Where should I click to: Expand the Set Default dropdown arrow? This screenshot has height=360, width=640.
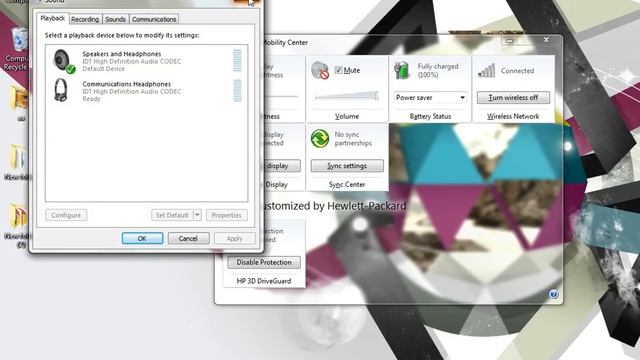pos(197,215)
